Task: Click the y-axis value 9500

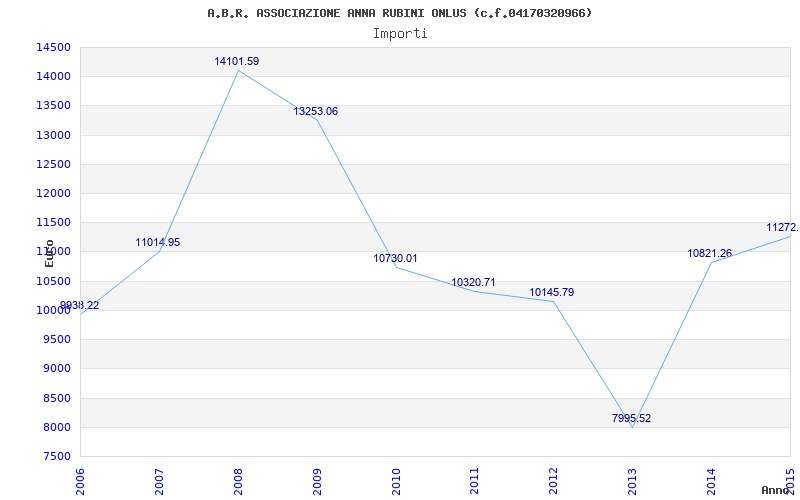Action: click(x=56, y=339)
